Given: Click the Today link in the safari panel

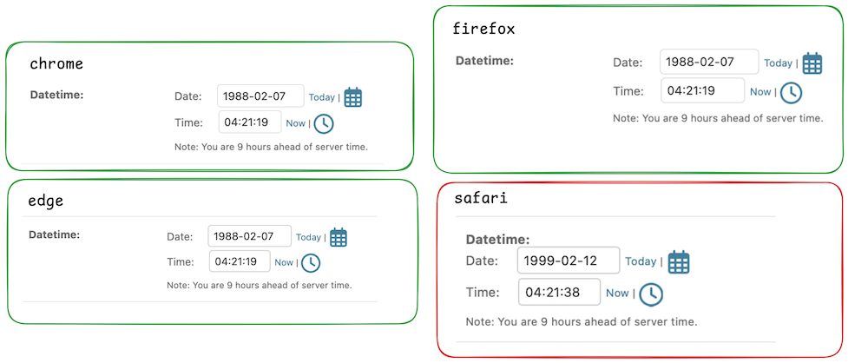Looking at the screenshot, I should pyautogui.click(x=641, y=261).
